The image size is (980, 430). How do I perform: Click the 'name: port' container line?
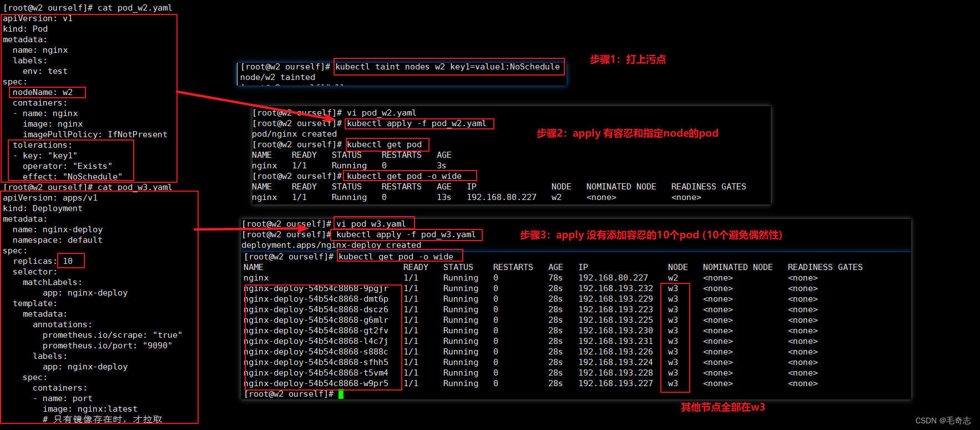pos(68,398)
